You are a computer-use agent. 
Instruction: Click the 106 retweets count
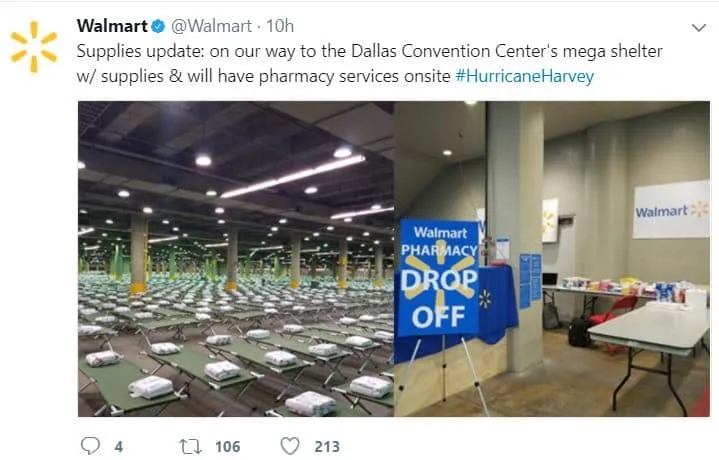tap(227, 446)
